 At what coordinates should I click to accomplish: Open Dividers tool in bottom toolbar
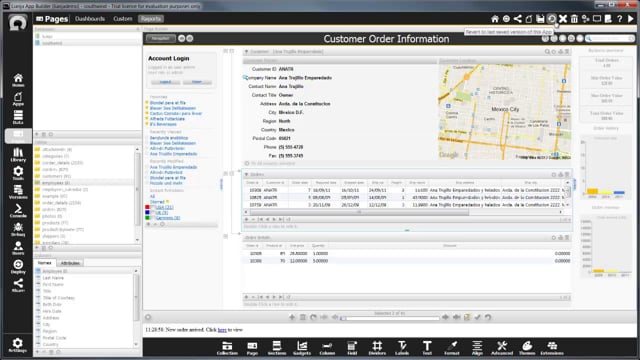pos(377,348)
